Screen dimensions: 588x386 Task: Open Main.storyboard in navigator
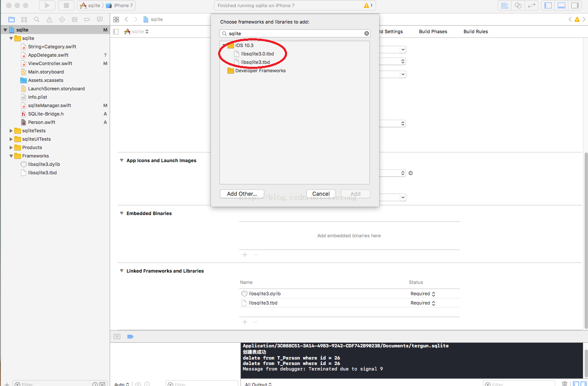(46, 72)
